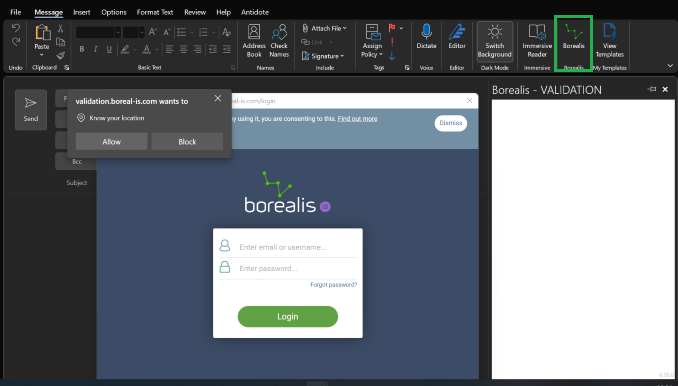678x386 pixels.
Task: Start Dictate microphone
Action: pos(426,36)
